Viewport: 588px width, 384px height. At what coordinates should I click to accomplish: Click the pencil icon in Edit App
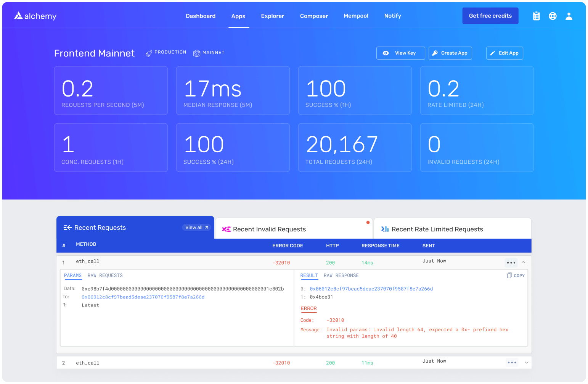pos(493,53)
